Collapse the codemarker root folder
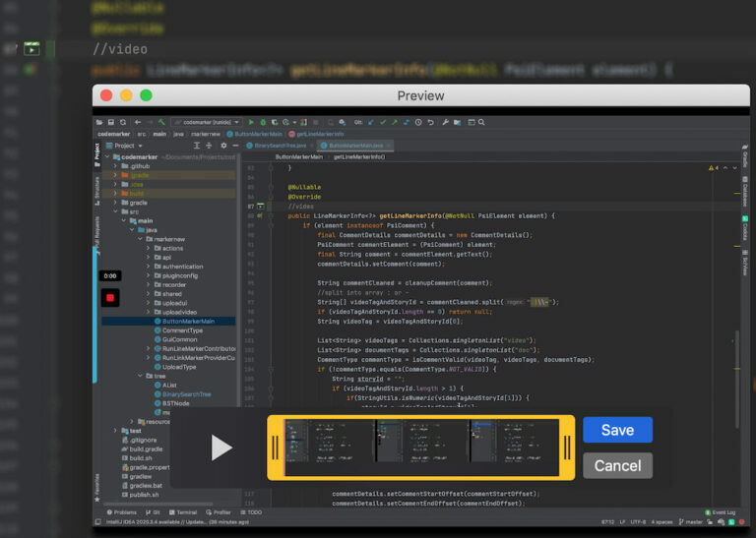756x538 pixels. click(x=107, y=157)
